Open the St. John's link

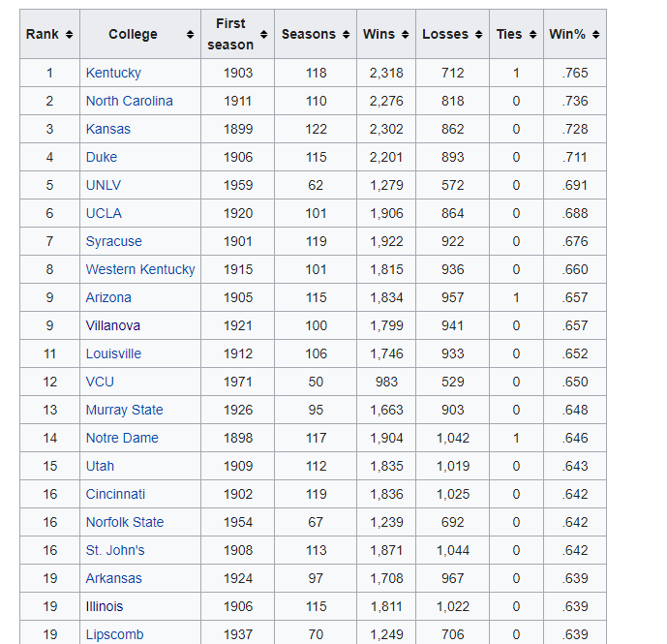tap(115, 550)
